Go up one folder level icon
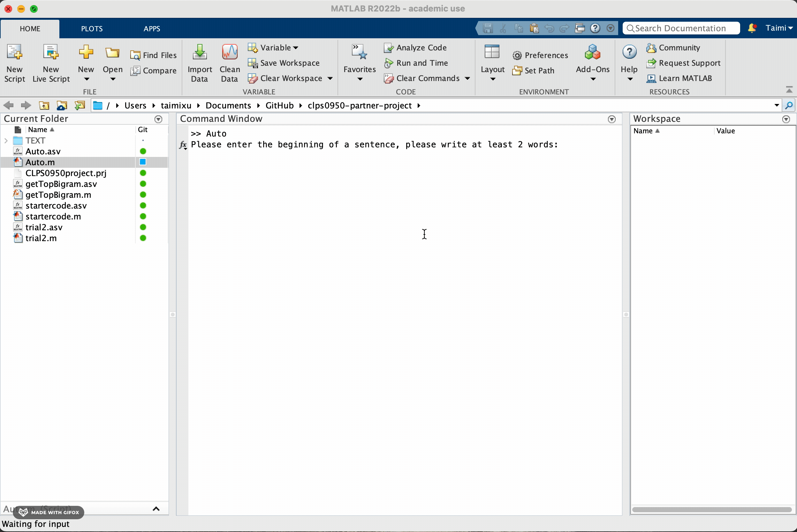 click(44, 106)
